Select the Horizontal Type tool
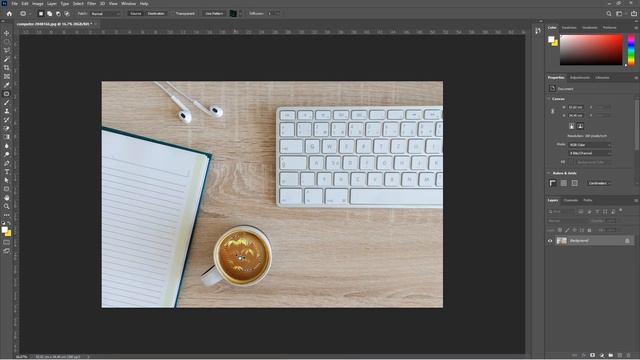640x360 pixels. 7,172
